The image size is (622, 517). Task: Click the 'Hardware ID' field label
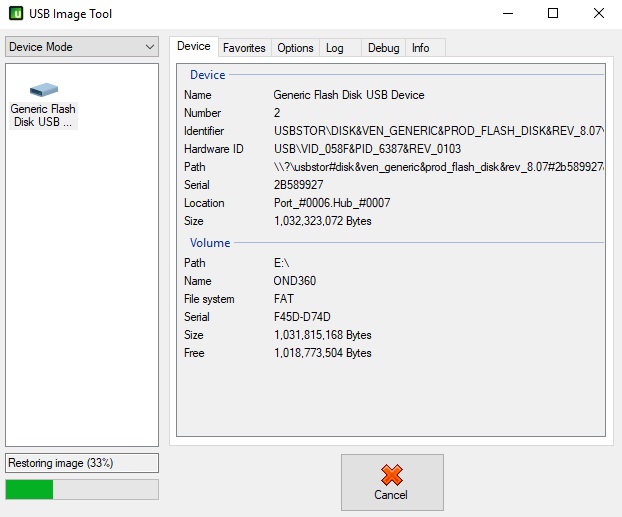[213, 149]
